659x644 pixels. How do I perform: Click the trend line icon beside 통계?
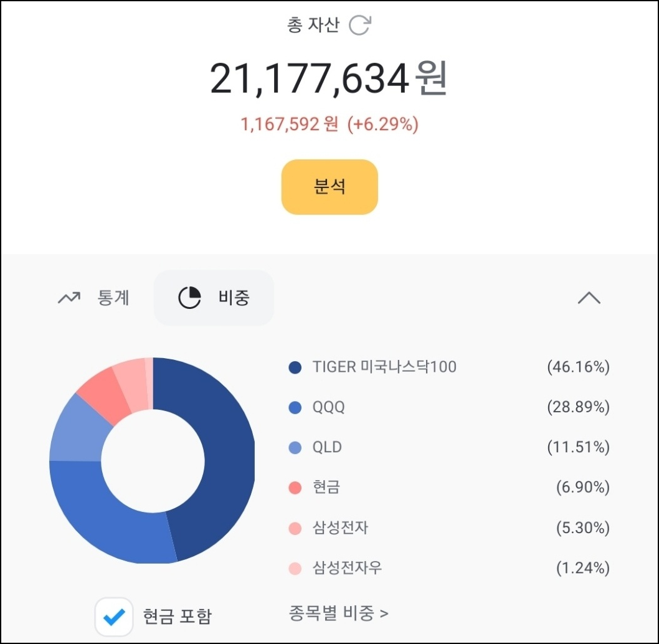69,298
